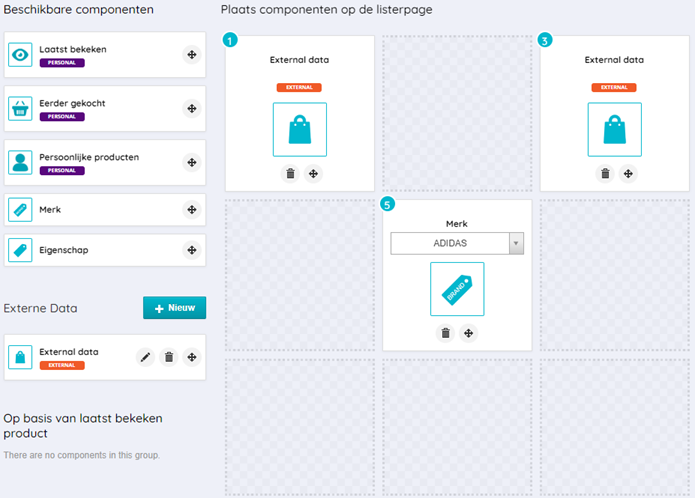Delete the Merk card in slot 5
The width and height of the screenshot is (695, 498).
click(445, 333)
